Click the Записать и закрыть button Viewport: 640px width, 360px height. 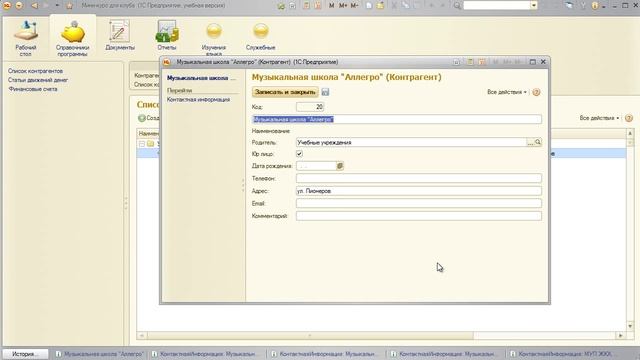(285, 92)
